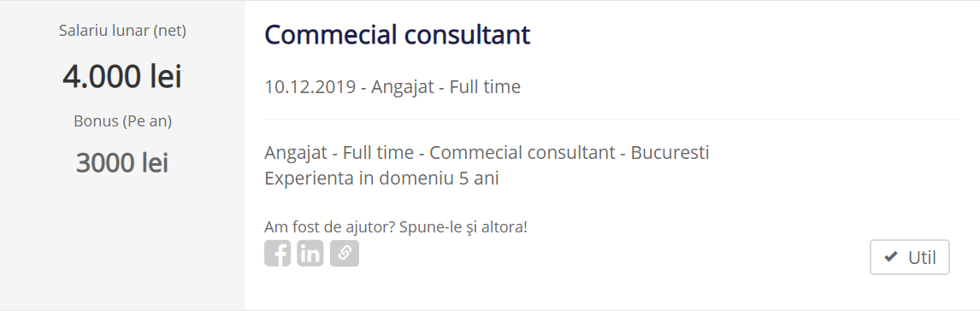
Task: Click Angajat in the date line
Action: 403,87
